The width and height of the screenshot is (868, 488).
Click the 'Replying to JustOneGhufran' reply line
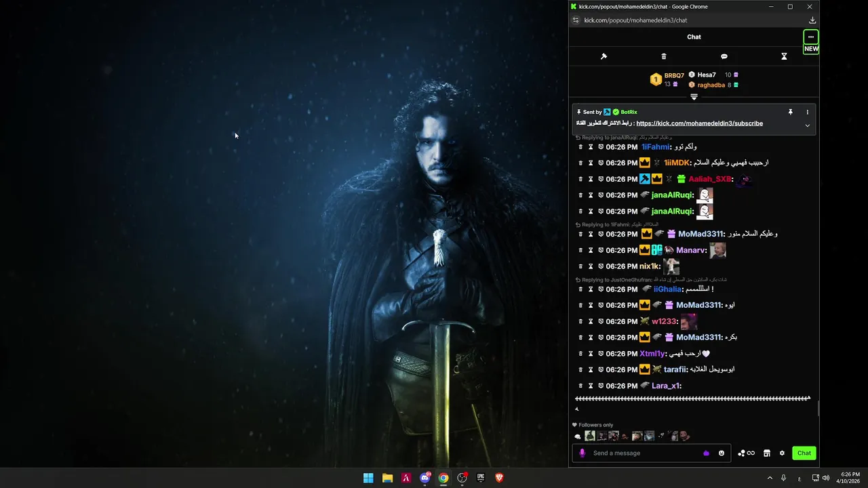pos(651,280)
